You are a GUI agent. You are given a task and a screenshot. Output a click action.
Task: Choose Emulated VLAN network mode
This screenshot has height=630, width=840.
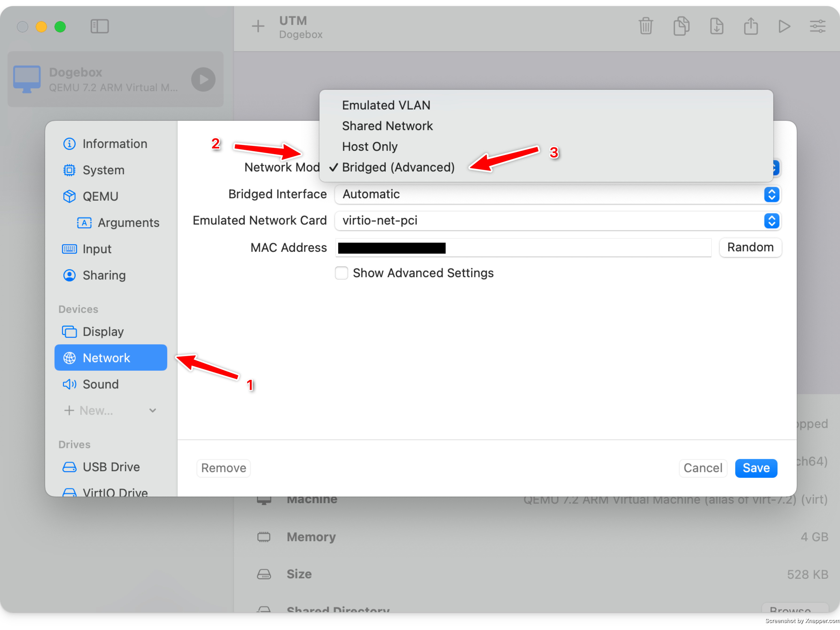coord(546,105)
